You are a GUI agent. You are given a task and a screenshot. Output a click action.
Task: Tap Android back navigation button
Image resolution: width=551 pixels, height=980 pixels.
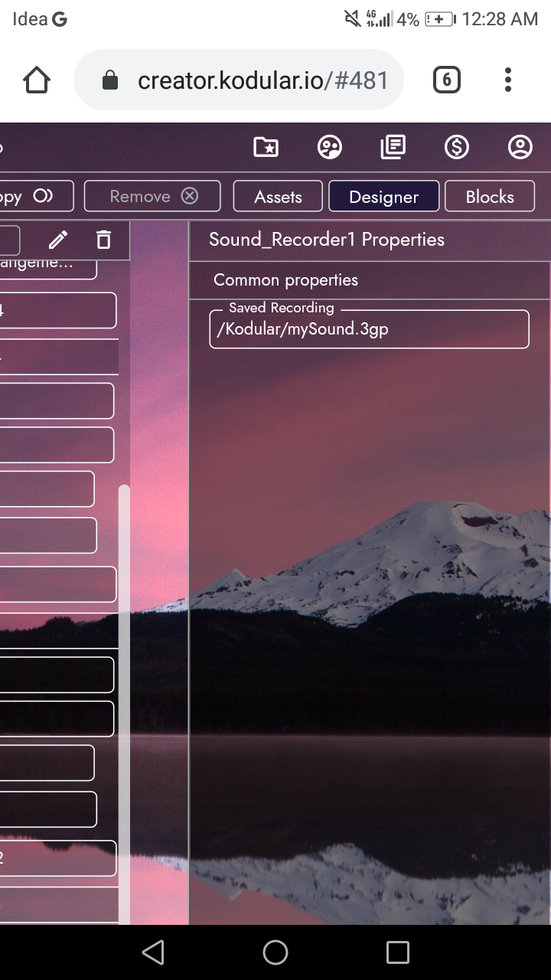pyautogui.click(x=153, y=952)
